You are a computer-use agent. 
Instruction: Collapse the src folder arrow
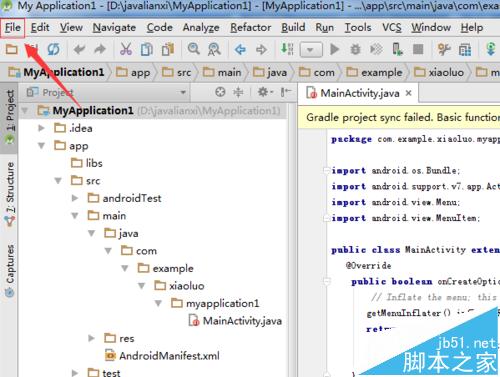click(x=58, y=181)
